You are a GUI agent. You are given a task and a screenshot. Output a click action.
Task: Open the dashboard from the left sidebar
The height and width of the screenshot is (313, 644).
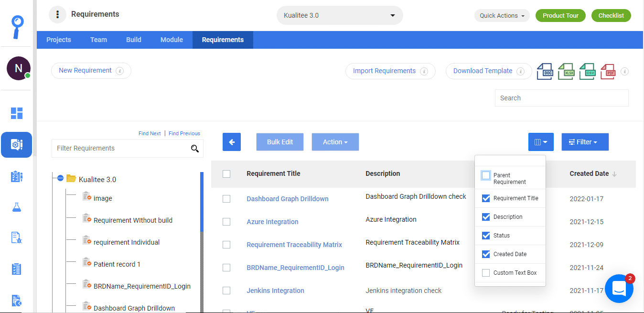point(16,113)
